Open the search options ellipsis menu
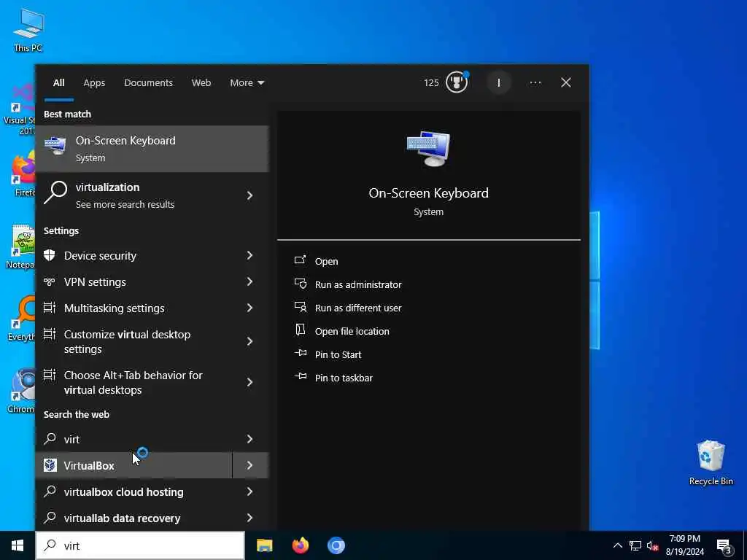This screenshot has height=560, width=747. (535, 83)
